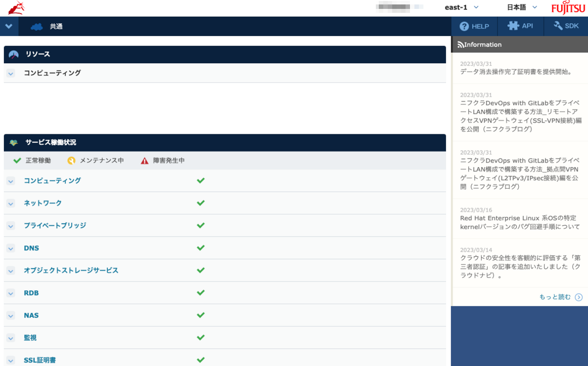588x366 pixels.
Task: Open the RDB service link
Action: [x=31, y=293]
